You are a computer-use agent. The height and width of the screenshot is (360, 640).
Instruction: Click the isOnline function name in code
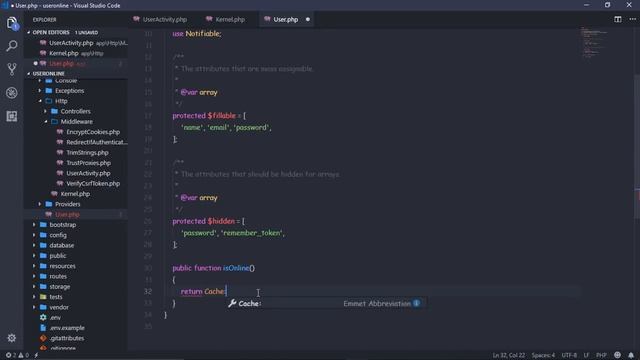point(236,268)
